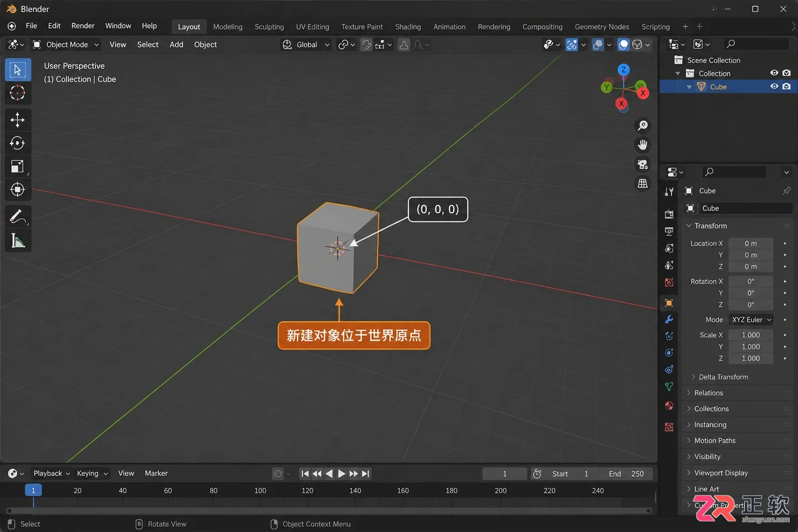
Task: Click the Pan view hand icon
Action: pyautogui.click(x=643, y=145)
